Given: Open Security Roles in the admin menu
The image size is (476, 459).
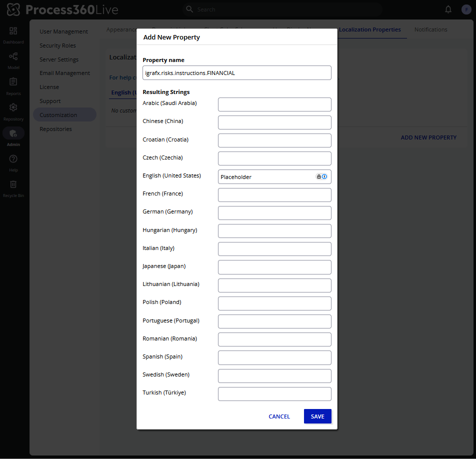Looking at the screenshot, I should (x=58, y=45).
